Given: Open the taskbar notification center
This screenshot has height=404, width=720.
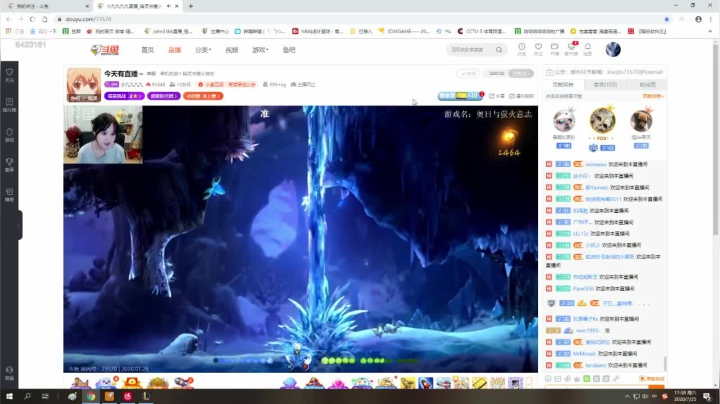Looking at the screenshot, I should coord(708,397).
